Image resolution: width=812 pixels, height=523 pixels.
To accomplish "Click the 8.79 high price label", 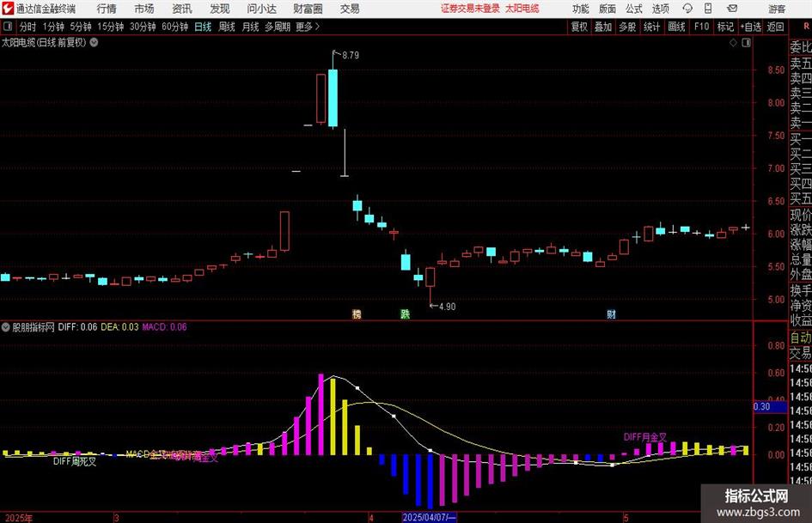I will pos(351,55).
